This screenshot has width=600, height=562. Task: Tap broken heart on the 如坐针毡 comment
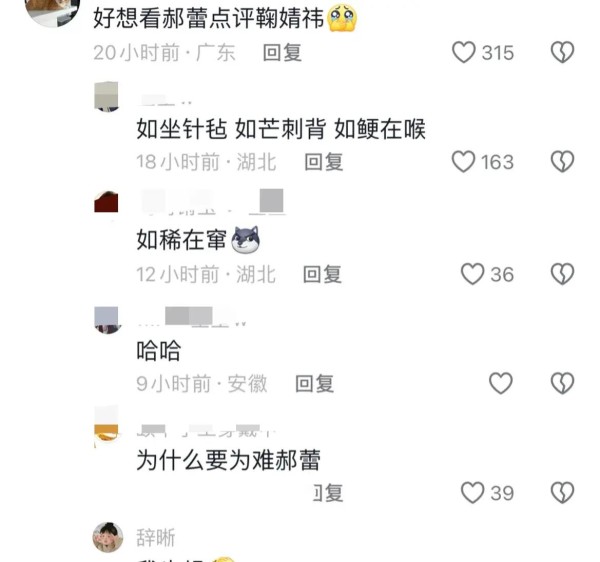click(562, 161)
